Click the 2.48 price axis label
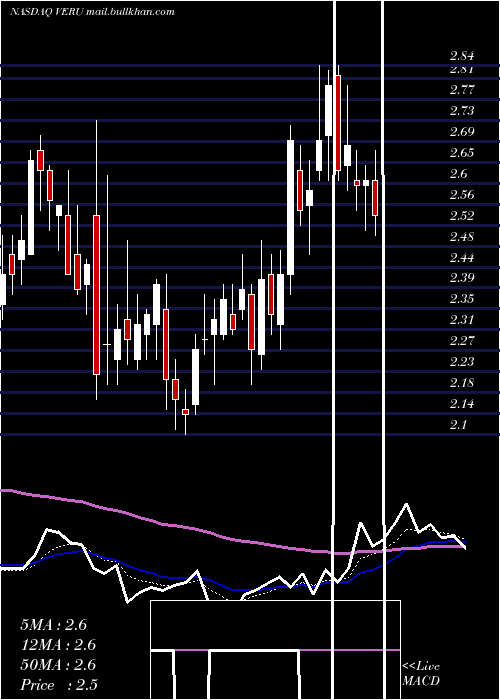Viewport: 500px width, 700px height. point(462,237)
